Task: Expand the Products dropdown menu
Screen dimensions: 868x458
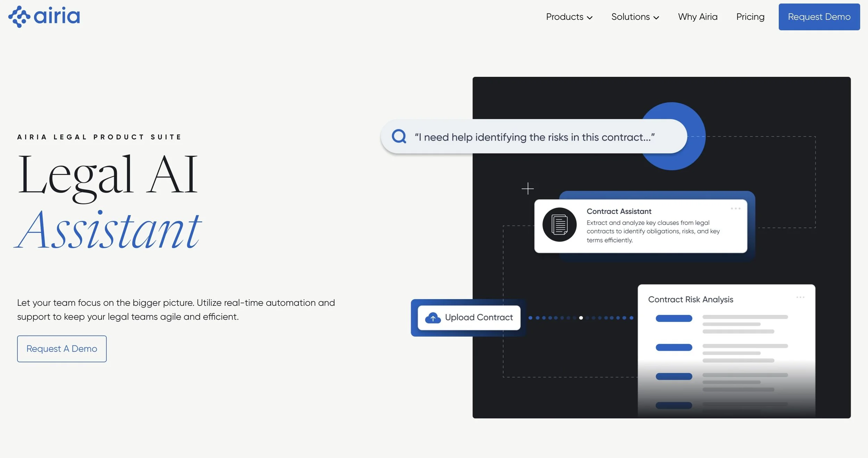Action: pyautogui.click(x=569, y=17)
